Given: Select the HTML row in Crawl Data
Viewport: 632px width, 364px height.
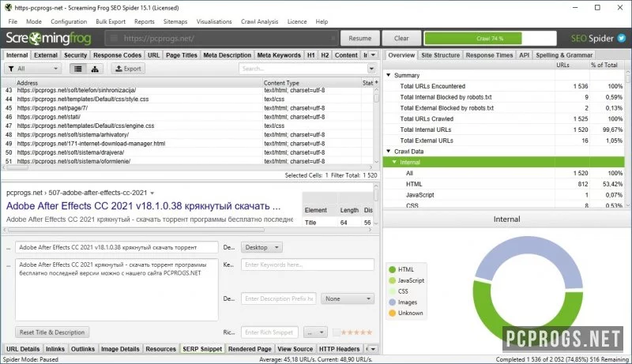Looking at the screenshot, I should 504,184.
